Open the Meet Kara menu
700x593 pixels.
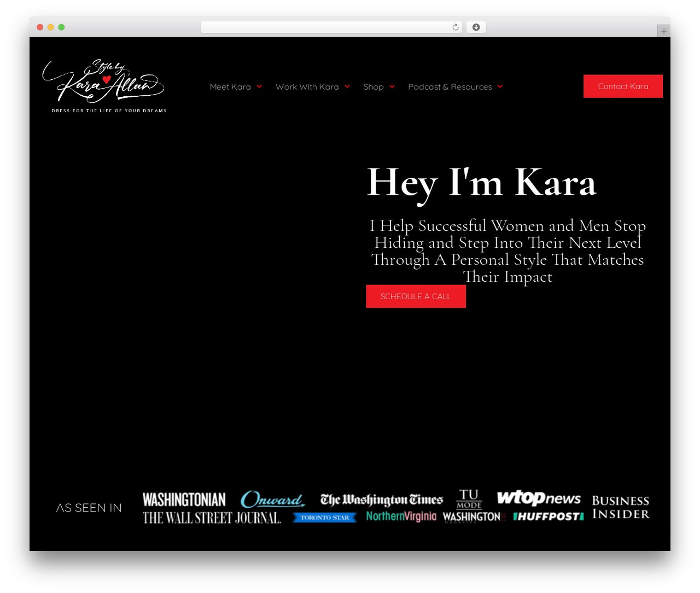230,86
